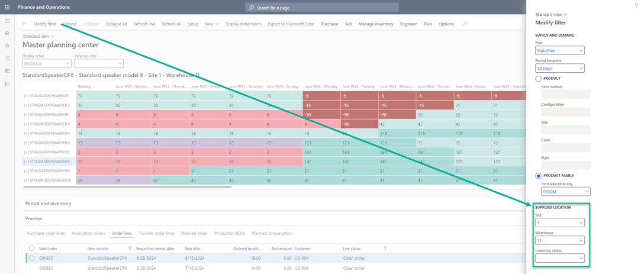Viewport: 644px width, 274px height.
Task: Open Recent clock icon in sidebar
Action: click(x=7, y=59)
